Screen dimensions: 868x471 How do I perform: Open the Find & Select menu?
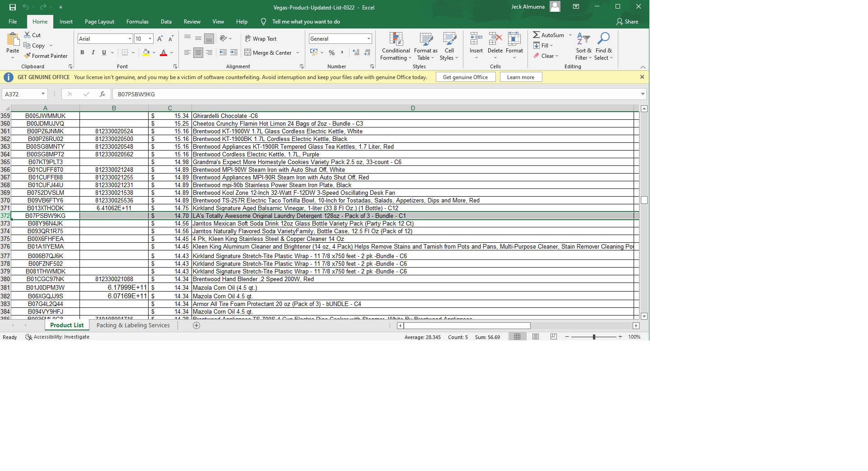604,46
